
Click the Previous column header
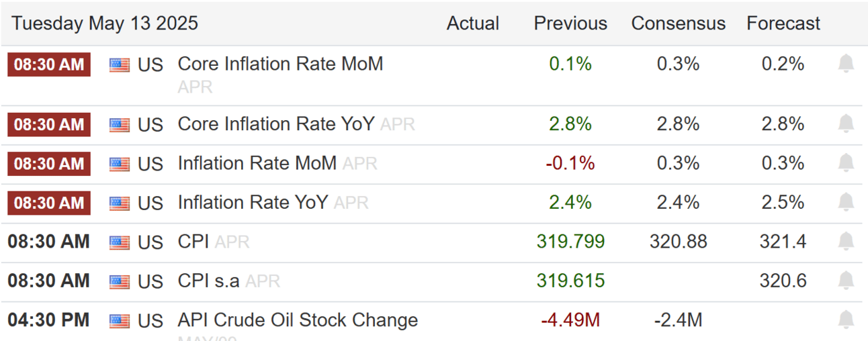click(x=570, y=23)
